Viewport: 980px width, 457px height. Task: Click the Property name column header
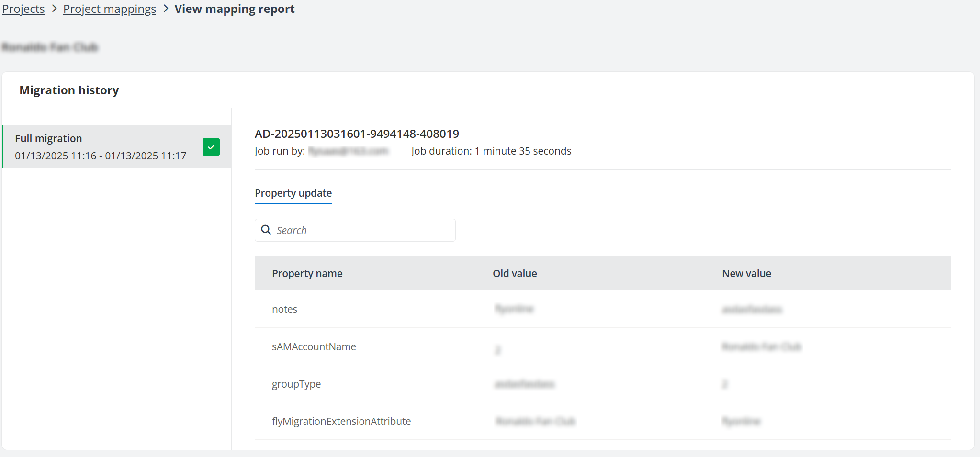click(307, 273)
